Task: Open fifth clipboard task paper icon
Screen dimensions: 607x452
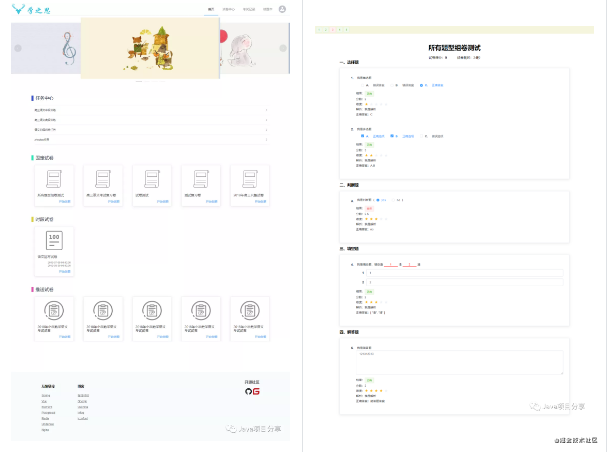Action: 250,310
